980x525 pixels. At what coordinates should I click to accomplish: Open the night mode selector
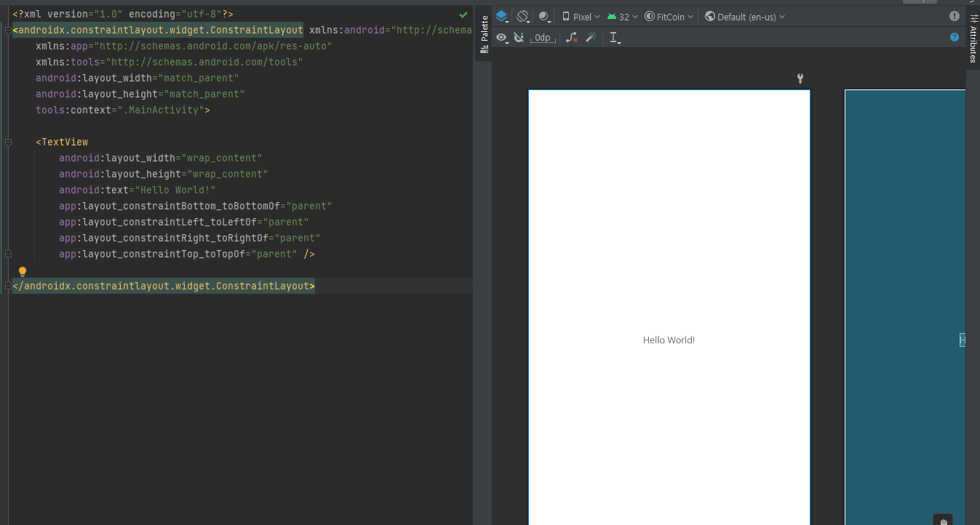(545, 16)
